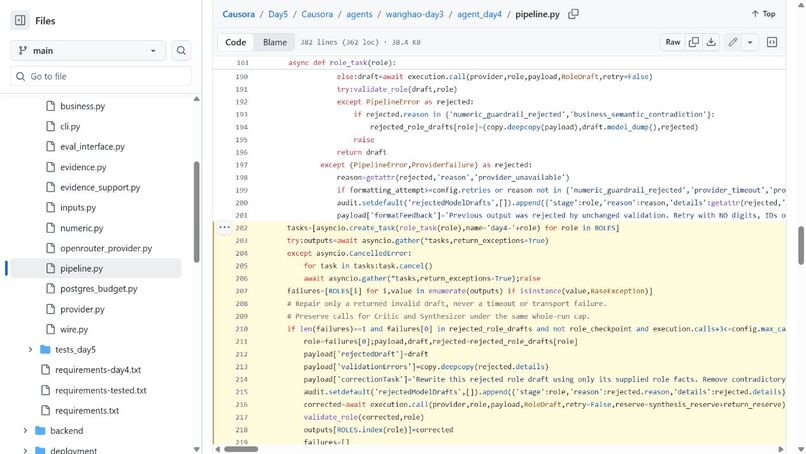
Task: Focus the Go to file input
Action: click(101, 76)
